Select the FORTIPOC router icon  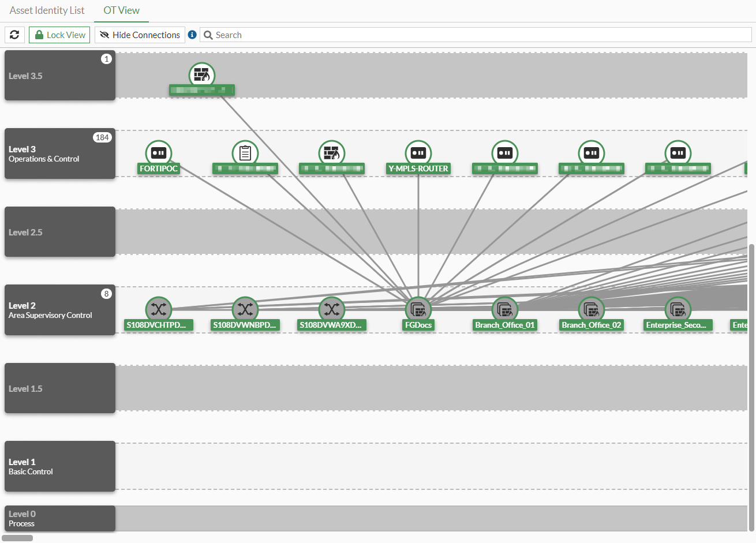pos(159,153)
